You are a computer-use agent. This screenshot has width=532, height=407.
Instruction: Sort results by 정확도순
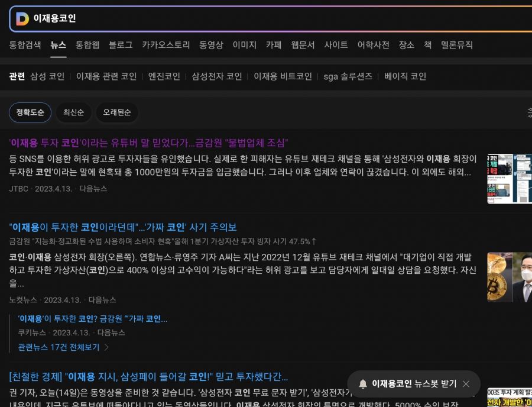[30, 112]
